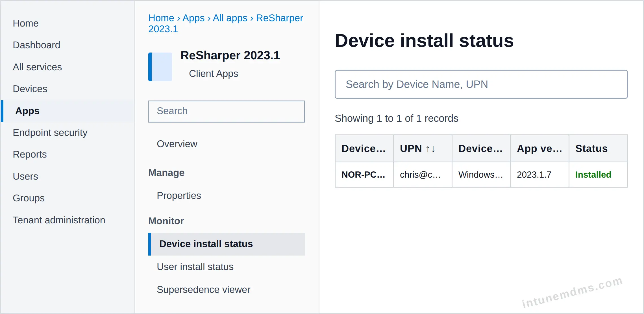The image size is (644, 314).
Task: Click the chris@c… UPN cell
Action: pyautogui.click(x=423, y=175)
